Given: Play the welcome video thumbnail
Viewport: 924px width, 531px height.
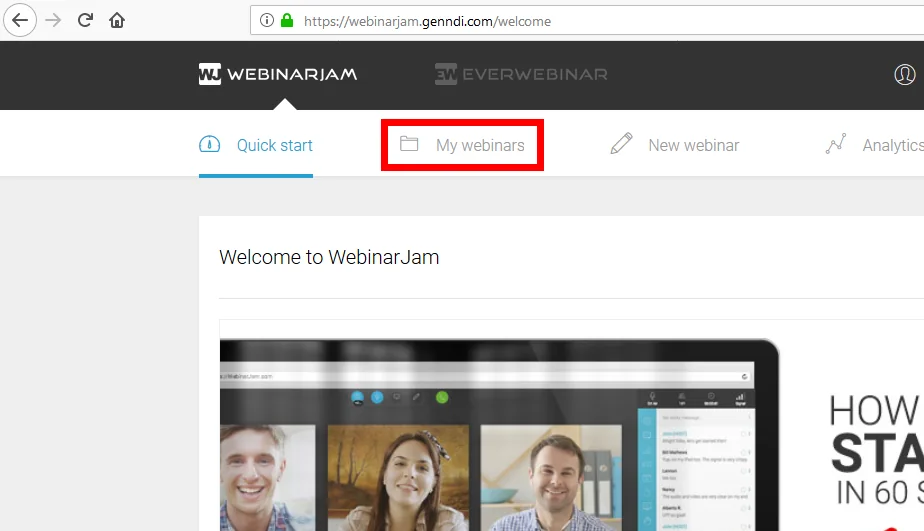Looking at the screenshot, I should coord(572,426).
